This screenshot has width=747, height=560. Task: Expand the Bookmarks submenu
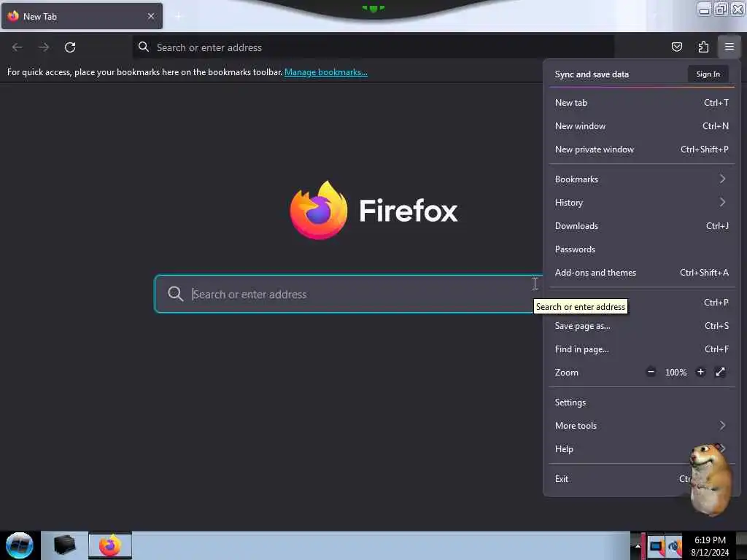pos(641,179)
